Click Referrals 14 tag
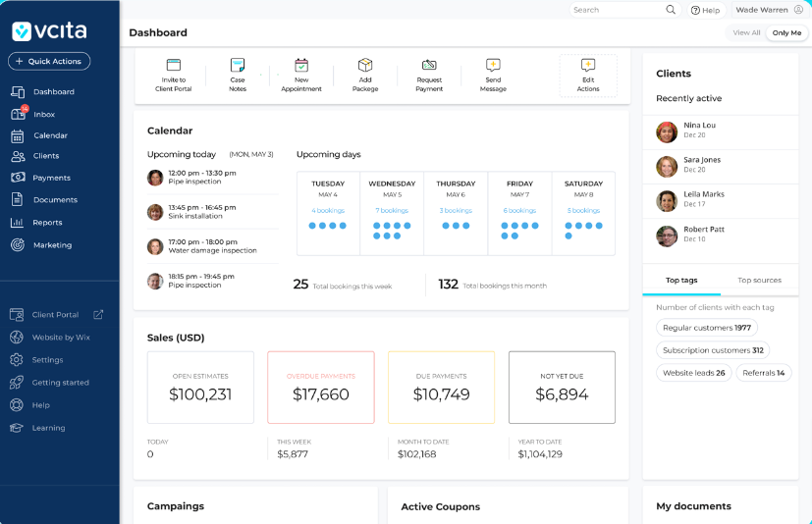 point(763,373)
